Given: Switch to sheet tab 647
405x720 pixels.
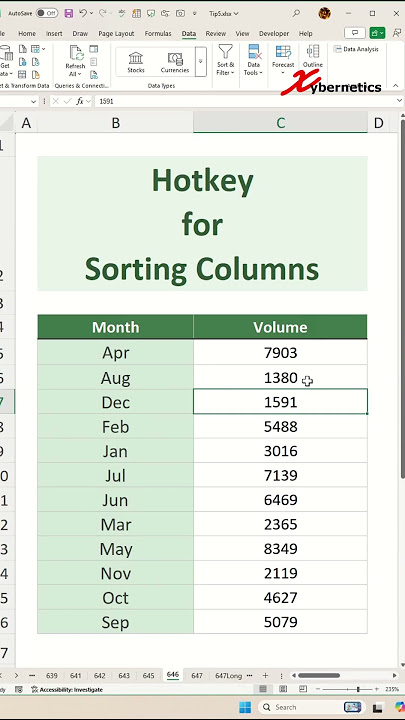Looking at the screenshot, I should point(197,675).
